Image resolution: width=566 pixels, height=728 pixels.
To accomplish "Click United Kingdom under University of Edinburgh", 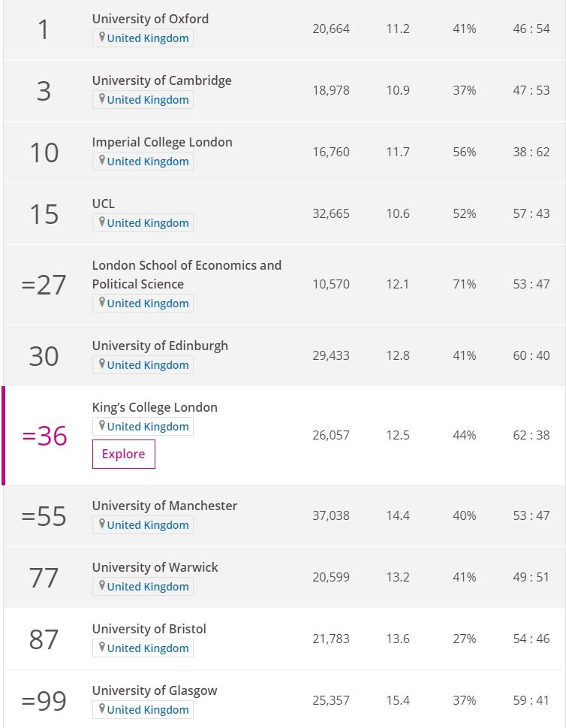I will (x=148, y=365).
